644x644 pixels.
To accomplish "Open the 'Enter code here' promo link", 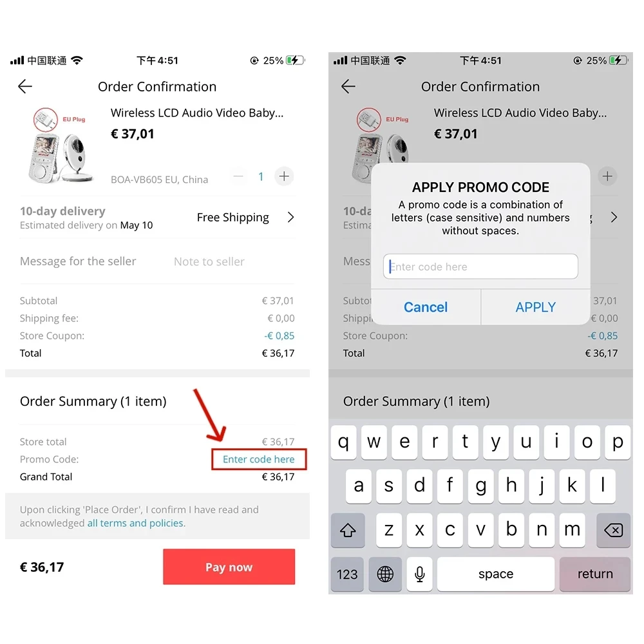I will click(x=259, y=459).
